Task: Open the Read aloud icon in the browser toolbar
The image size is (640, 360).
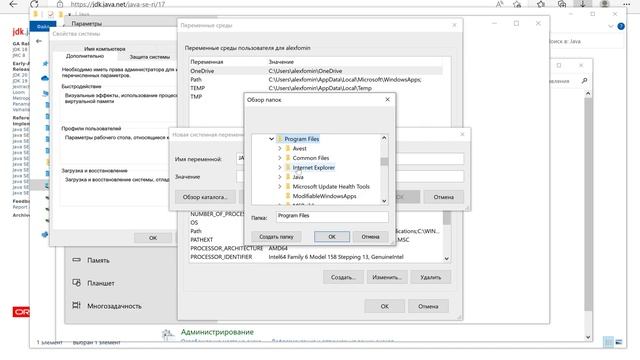Action: pos(500,4)
